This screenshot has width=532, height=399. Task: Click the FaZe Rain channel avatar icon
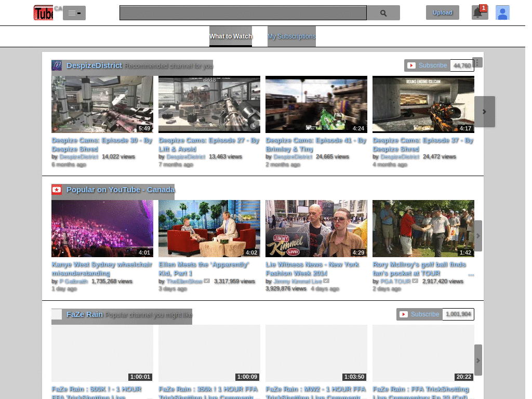57,314
